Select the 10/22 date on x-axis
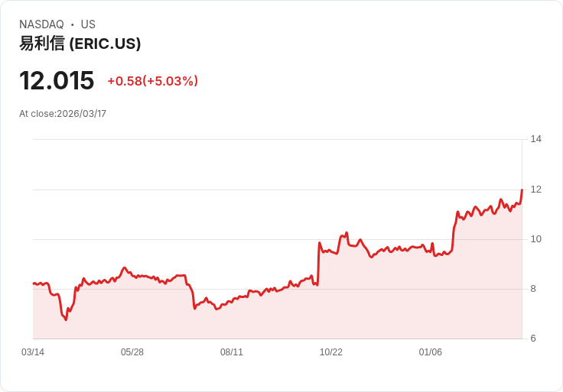This screenshot has width=563, height=392. point(331,352)
